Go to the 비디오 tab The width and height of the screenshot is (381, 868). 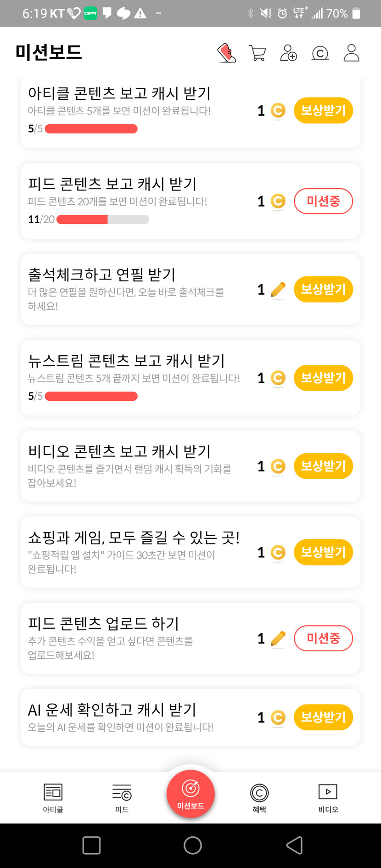[x=328, y=798]
